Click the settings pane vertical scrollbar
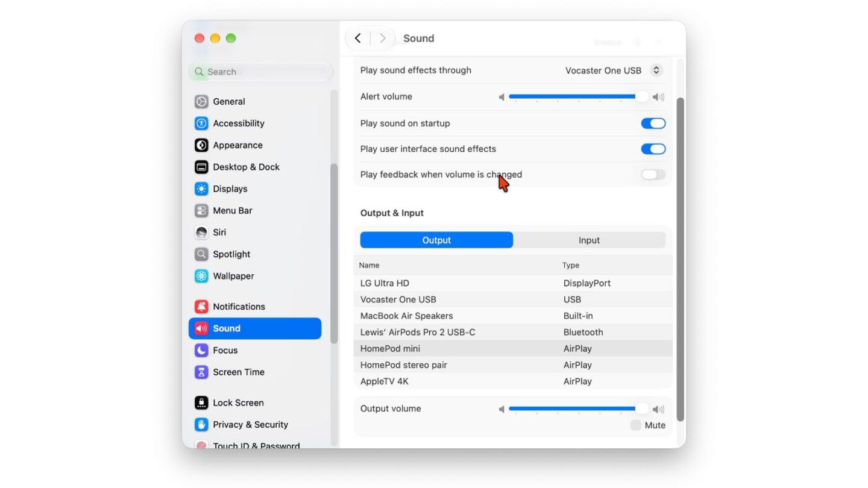Image resolution: width=868 pixels, height=488 pixels. (x=681, y=259)
